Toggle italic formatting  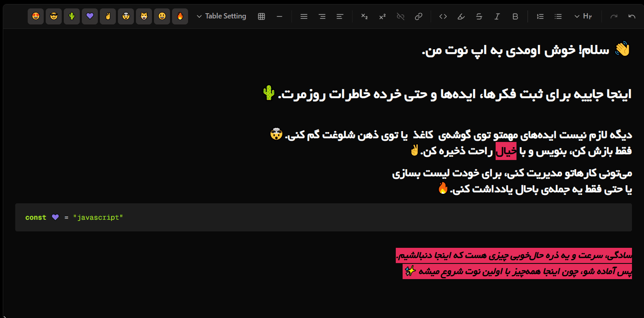click(x=497, y=16)
